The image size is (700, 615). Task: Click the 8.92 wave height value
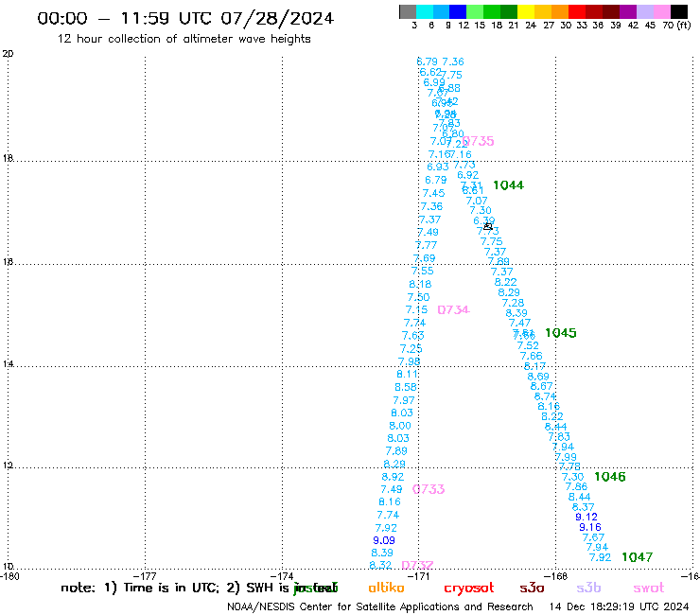tap(393, 477)
